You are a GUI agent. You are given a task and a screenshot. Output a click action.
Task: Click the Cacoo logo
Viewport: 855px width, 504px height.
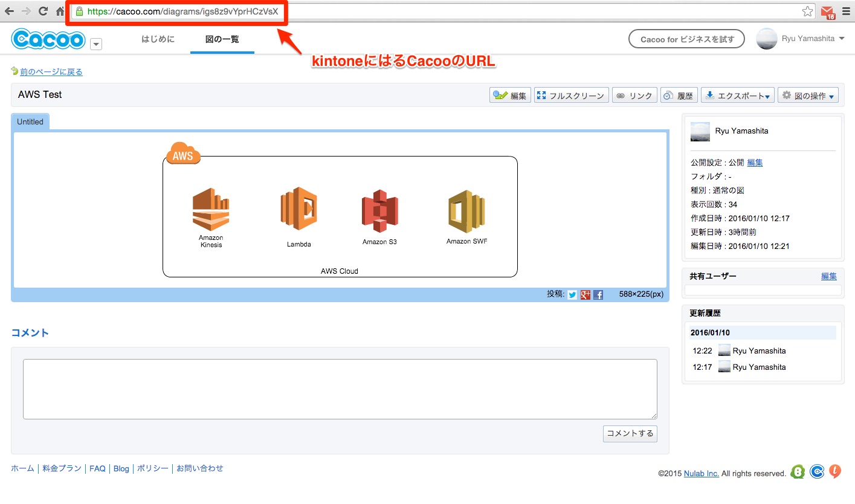click(x=48, y=39)
